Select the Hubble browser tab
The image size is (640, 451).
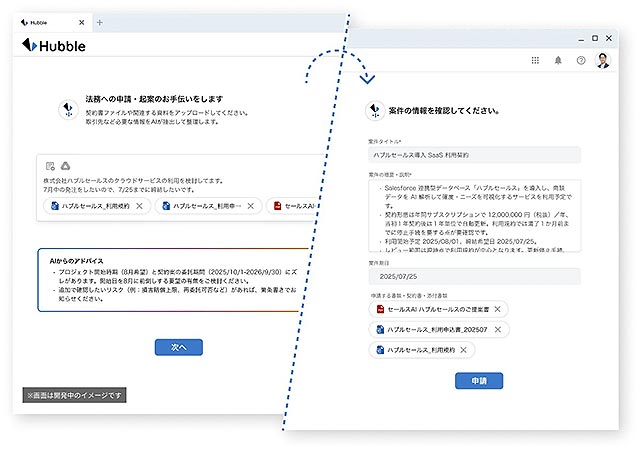pyautogui.click(x=52, y=22)
